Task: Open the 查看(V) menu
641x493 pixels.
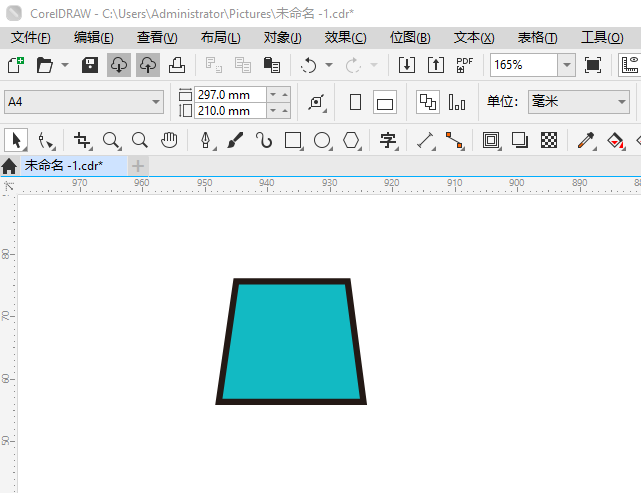Action: pos(157,38)
